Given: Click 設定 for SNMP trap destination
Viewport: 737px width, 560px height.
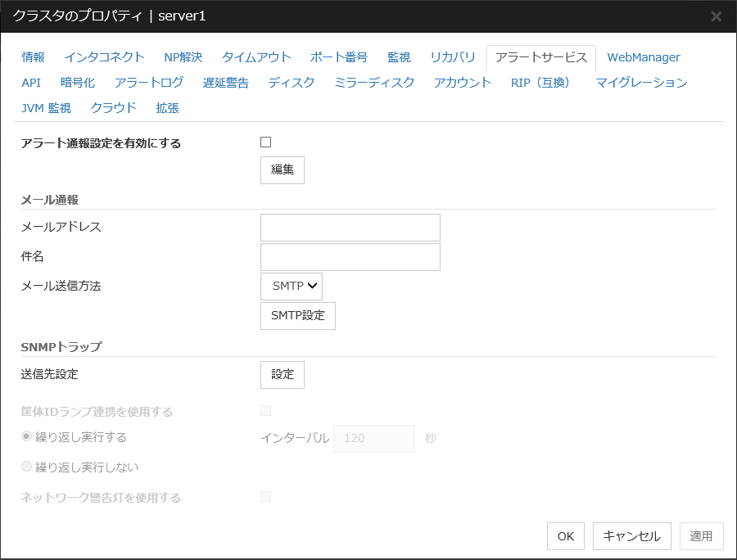Looking at the screenshot, I should tap(282, 375).
